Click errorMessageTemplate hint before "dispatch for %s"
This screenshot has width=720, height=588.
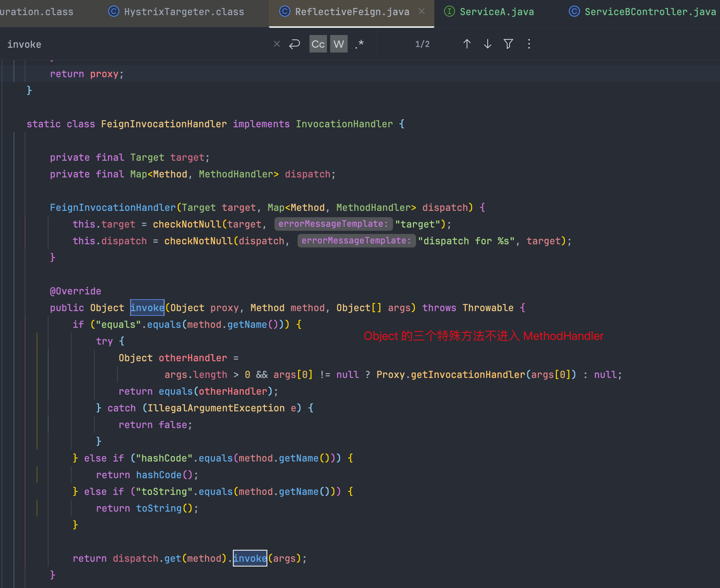tap(356, 241)
